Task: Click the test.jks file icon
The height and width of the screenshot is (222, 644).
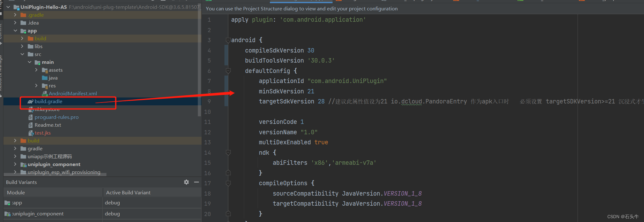Action: click(x=31, y=133)
